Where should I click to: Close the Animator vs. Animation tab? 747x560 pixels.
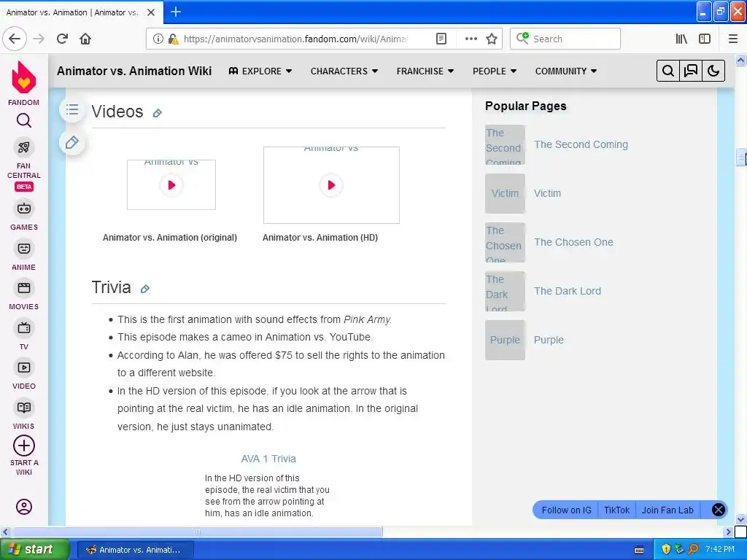click(x=151, y=12)
